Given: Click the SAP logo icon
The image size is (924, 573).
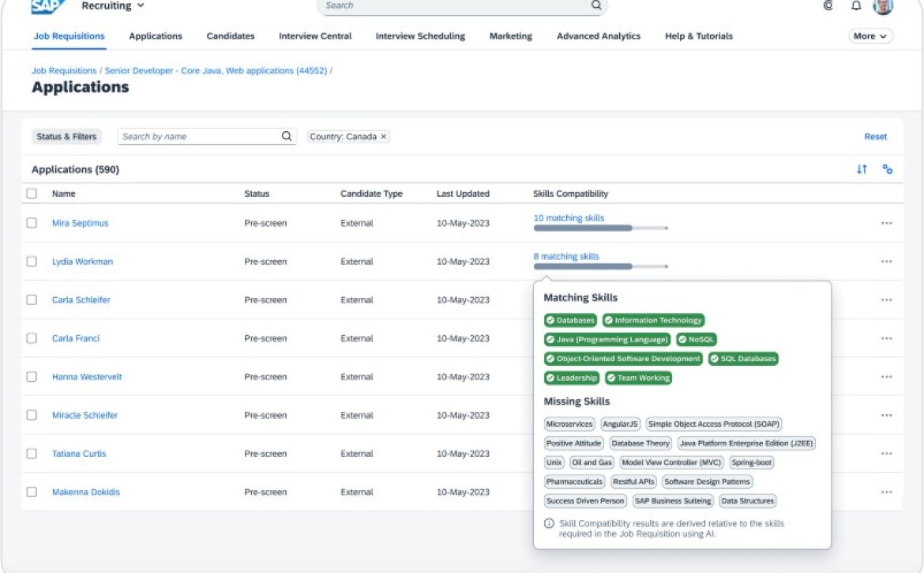Looking at the screenshot, I should [x=48, y=6].
